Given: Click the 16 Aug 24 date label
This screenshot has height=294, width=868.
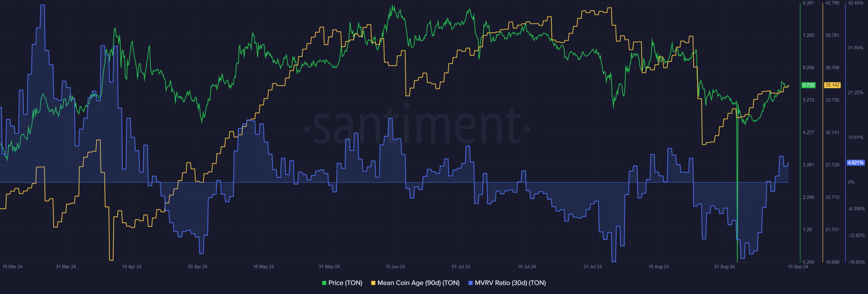Looking at the screenshot, I should (x=658, y=267).
